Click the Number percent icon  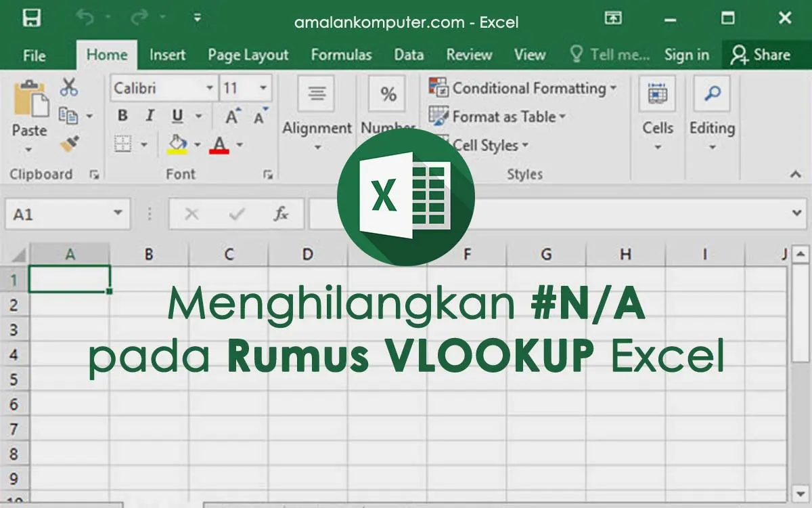pyautogui.click(x=388, y=93)
